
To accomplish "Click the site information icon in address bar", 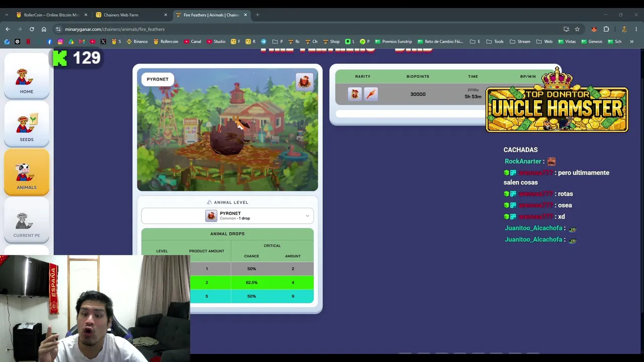I will point(58,29).
